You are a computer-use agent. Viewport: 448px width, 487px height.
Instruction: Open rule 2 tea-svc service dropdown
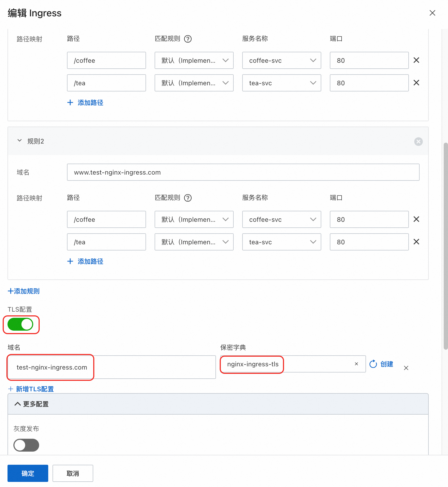tap(282, 242)
